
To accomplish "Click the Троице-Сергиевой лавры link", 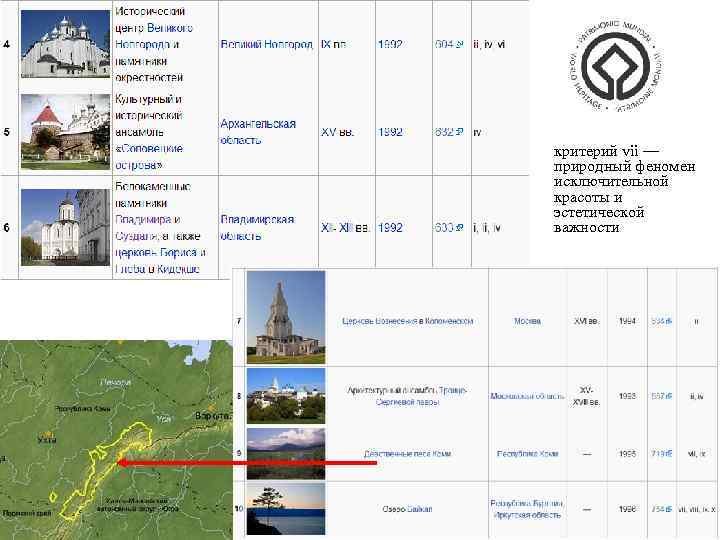I will 420,396.
